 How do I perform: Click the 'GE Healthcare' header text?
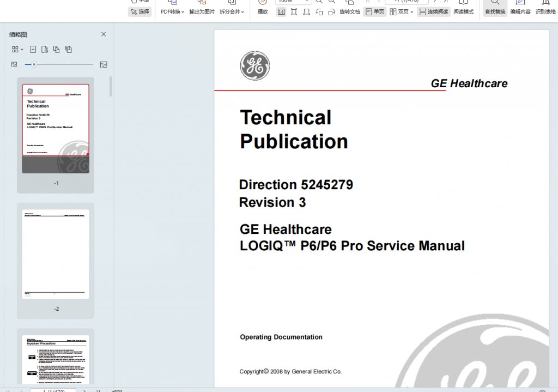(x=469, y=83)
